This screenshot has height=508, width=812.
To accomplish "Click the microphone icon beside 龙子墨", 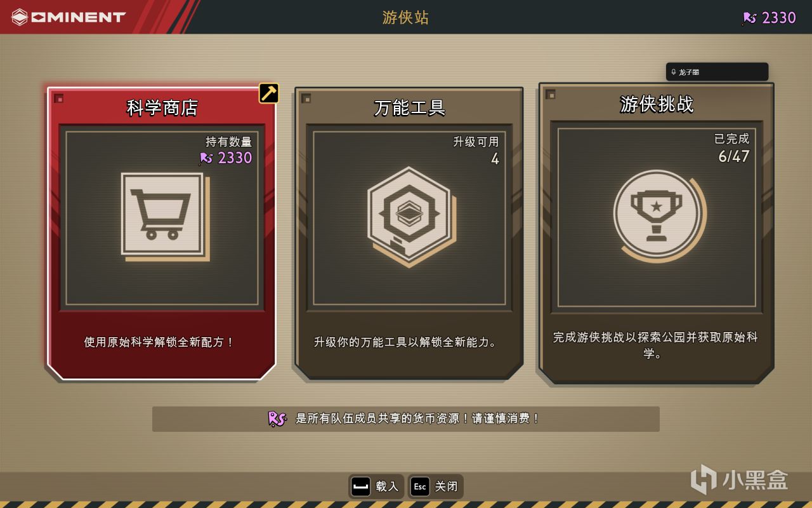I will click(674, 72).
